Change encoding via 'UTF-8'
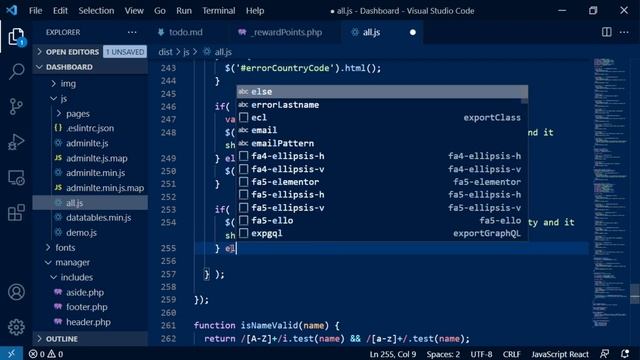This screenshot has width=640, height=360. 481,354
